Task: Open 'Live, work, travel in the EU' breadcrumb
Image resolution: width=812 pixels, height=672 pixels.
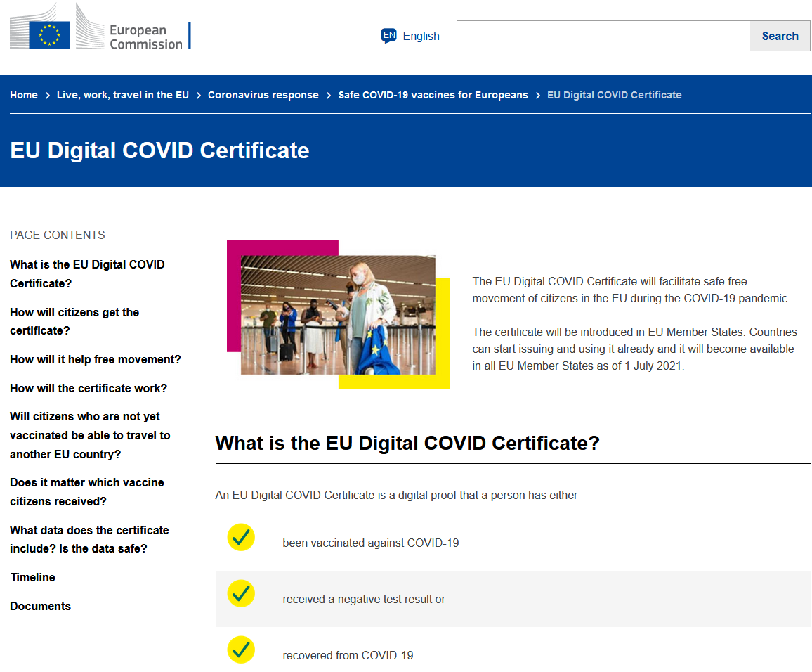Action: 123,95
